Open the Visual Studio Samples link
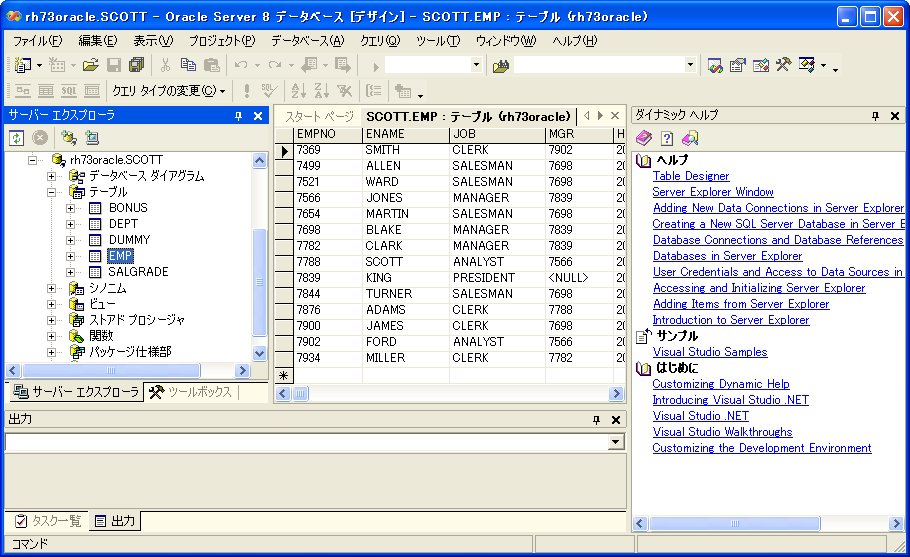 [710, 352]
